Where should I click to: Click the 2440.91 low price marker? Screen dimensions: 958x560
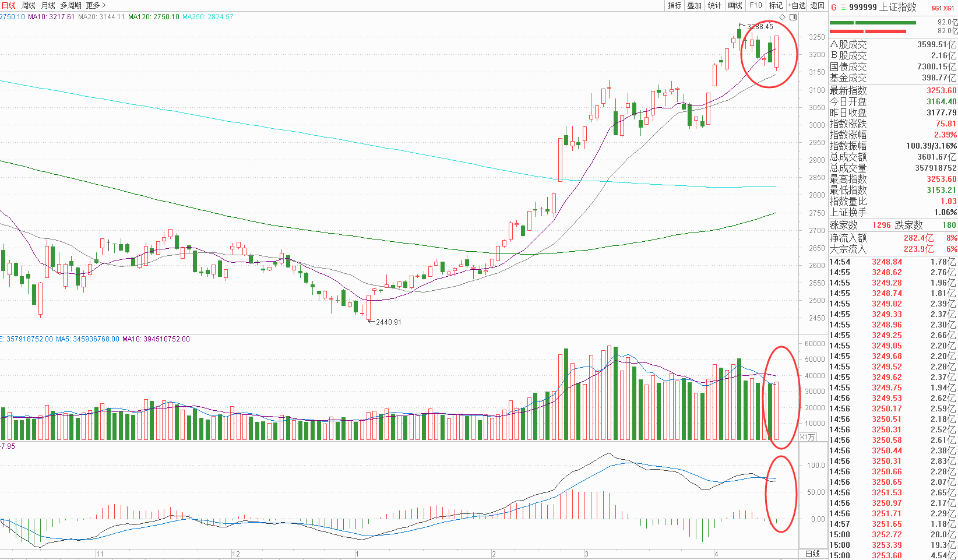(389, 322)
